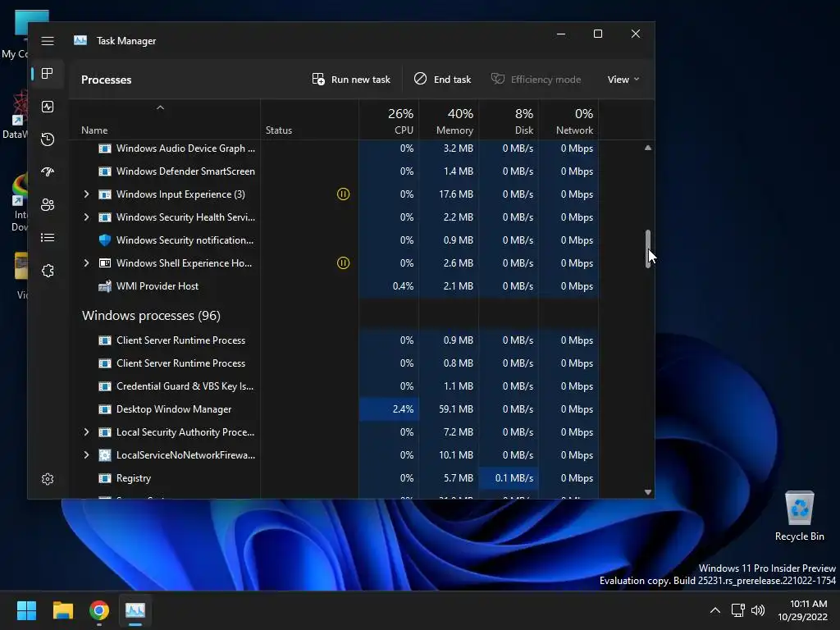The image size is (840, 630).
Task: Click suspended status icon for Windows Input Experience
Action: [343, 194]
